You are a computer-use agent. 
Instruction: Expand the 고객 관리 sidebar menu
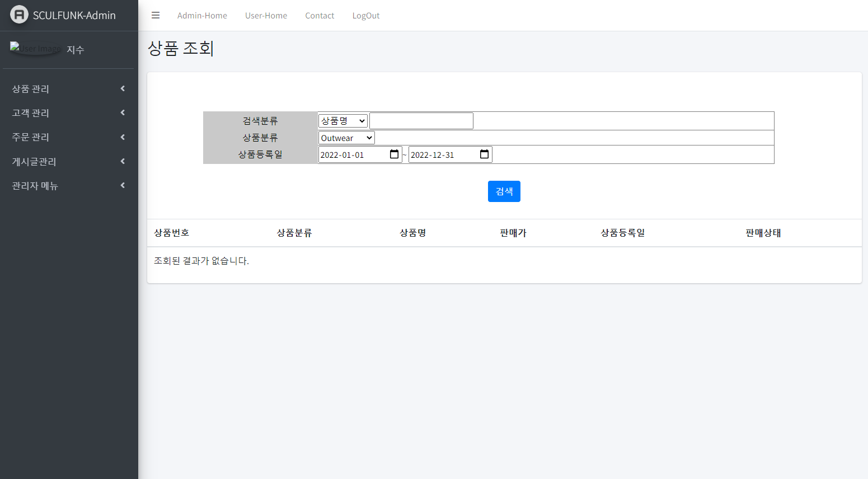click(x=69, y=113)
